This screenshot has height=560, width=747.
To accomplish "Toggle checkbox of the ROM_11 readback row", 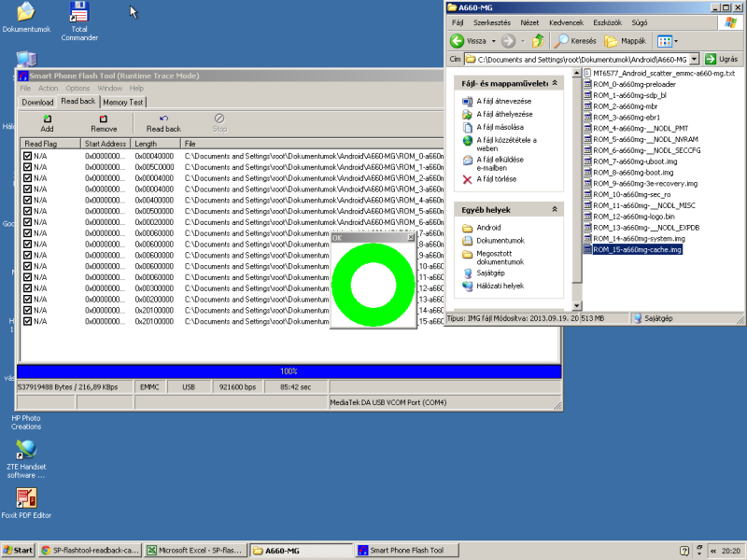I will [x=27, y=277].
